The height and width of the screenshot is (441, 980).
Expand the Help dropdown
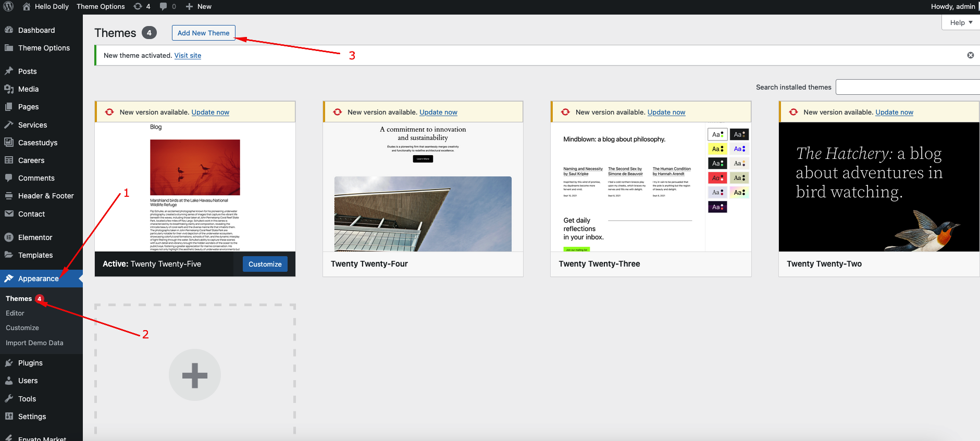[x=961, y=22]
